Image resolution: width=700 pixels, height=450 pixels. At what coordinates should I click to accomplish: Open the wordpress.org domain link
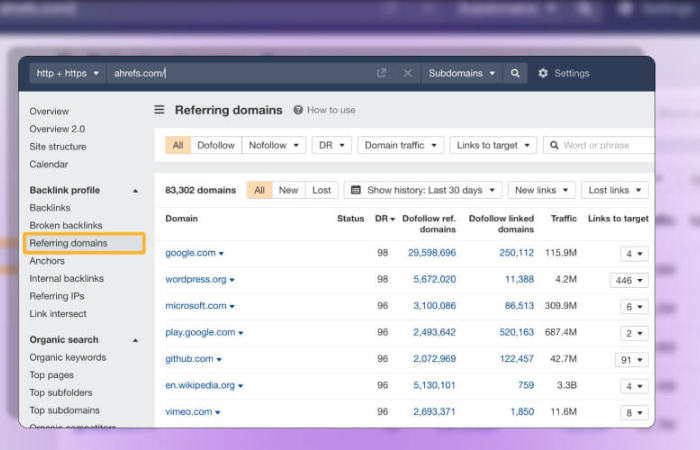pos(196,279)
